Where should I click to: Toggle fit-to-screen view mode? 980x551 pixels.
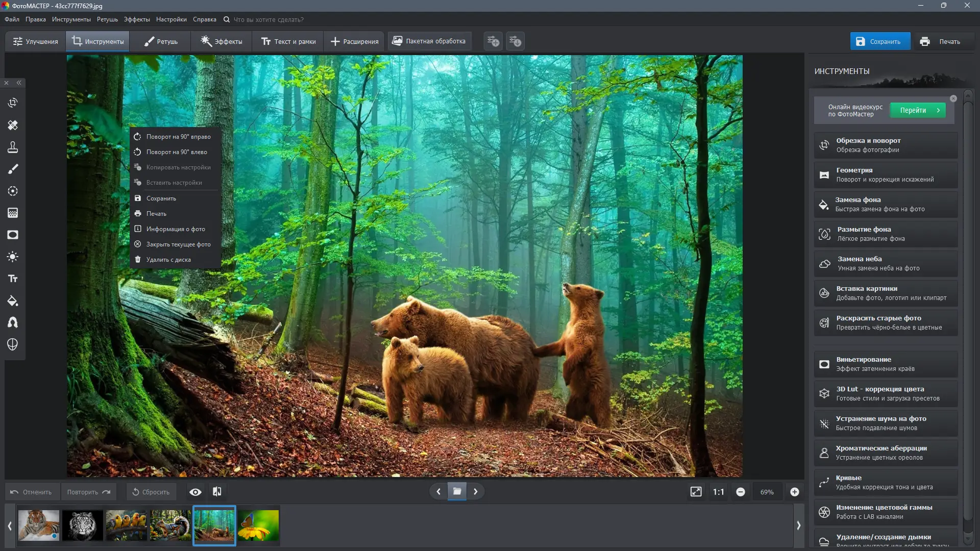696,492
